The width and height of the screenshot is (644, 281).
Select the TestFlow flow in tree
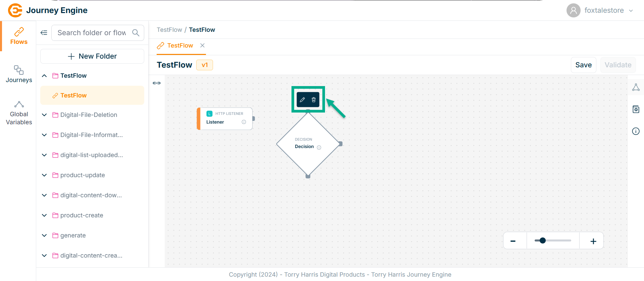(73, 95)
